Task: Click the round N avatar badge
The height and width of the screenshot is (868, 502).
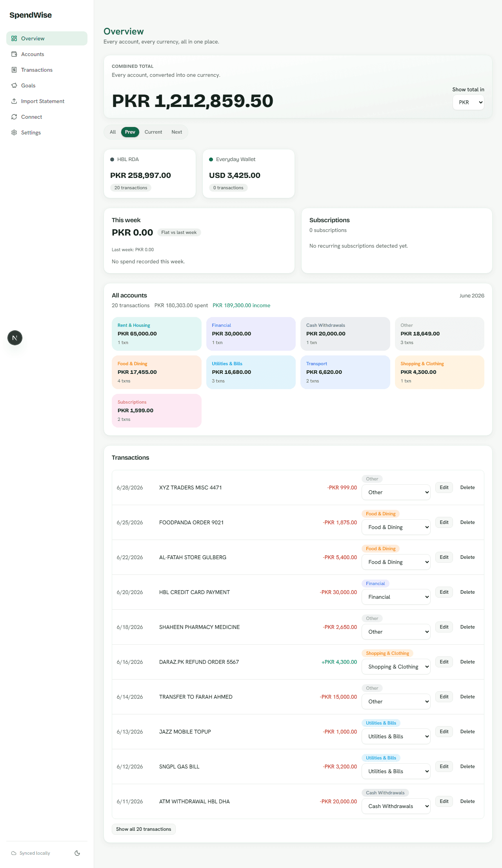Action: click(x=15, y=338)
